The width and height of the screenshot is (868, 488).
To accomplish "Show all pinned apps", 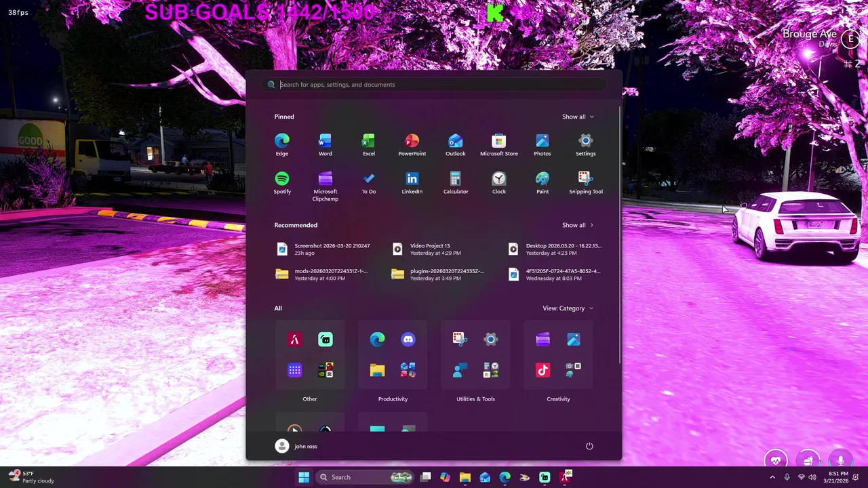I will point(578,117).
